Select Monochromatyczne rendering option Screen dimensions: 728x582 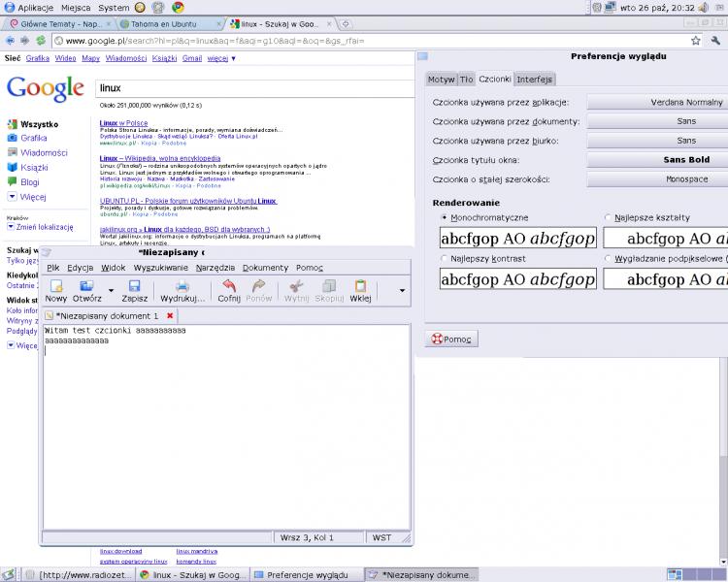coord(445,218)
